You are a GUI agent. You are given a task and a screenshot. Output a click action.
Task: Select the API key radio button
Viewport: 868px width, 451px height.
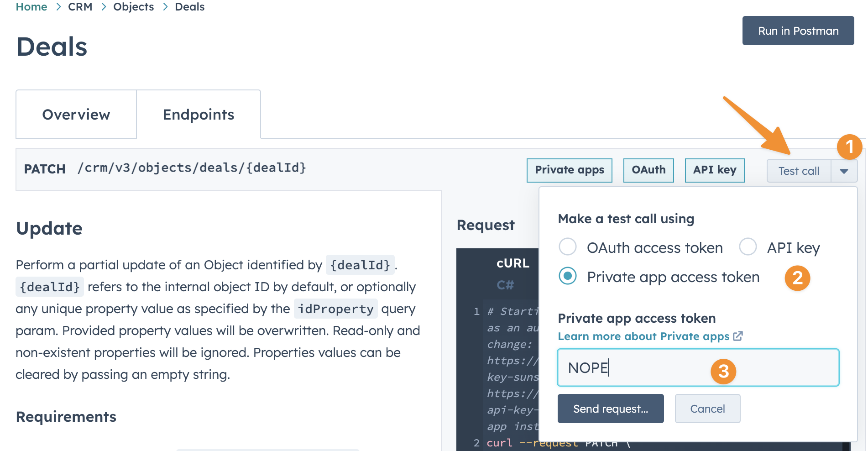pos(748,246)
